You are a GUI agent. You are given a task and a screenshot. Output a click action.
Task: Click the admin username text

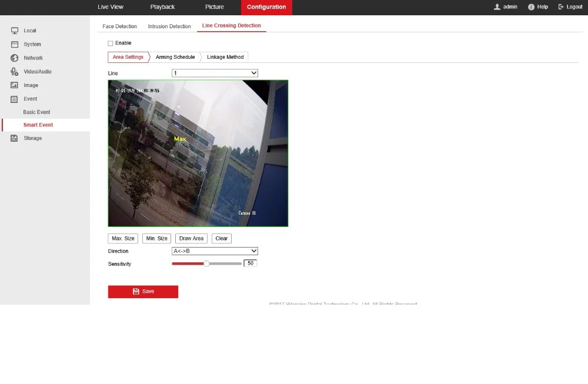tap(510, 6)
